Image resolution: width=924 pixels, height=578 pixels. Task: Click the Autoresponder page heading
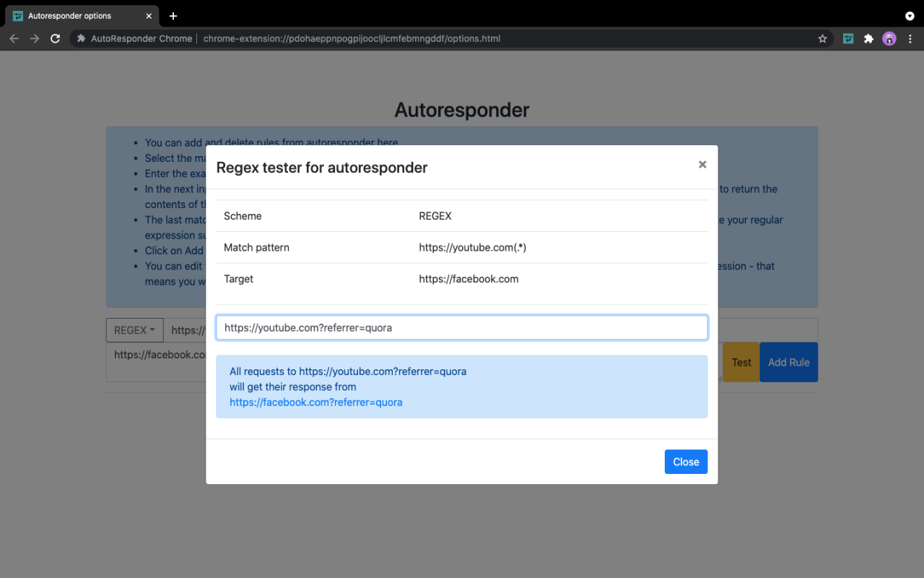462,110
